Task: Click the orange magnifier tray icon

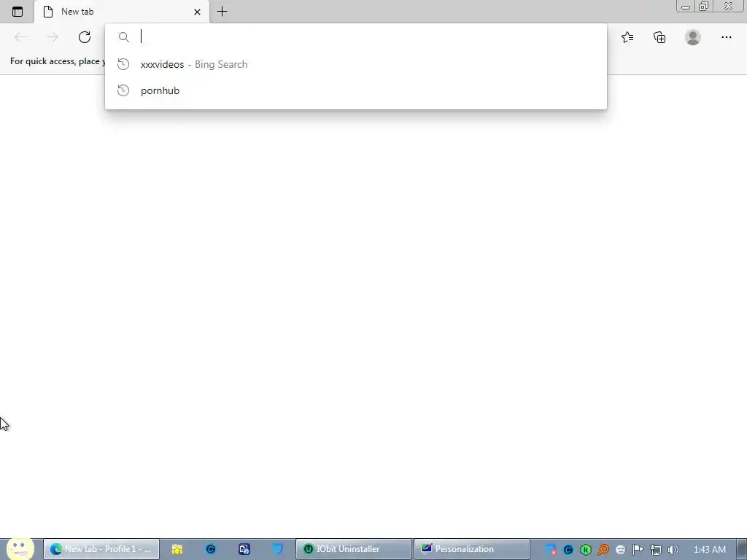Action: pos(603,550)
